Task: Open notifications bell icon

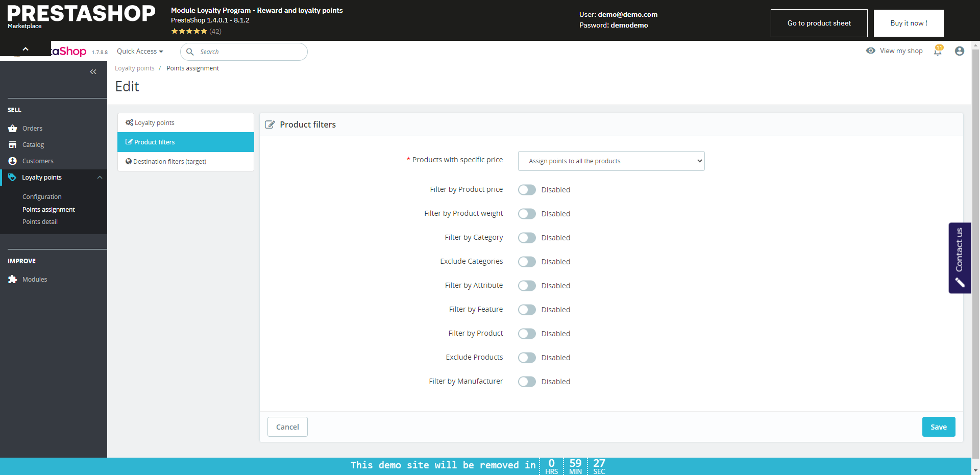Action: 938,51
